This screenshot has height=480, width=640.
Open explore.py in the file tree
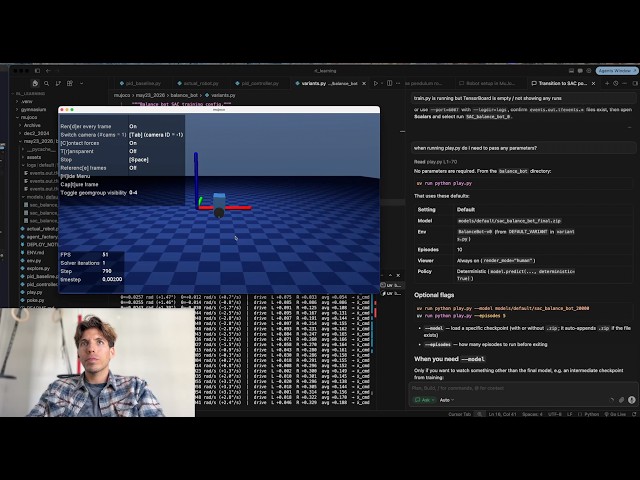point(38,268)
